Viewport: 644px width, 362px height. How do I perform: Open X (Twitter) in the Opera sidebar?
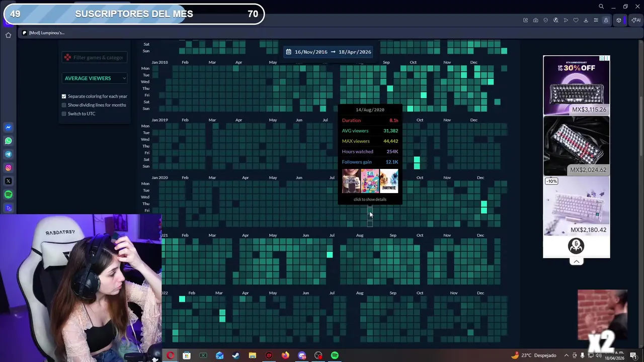(x=8, y=181)
